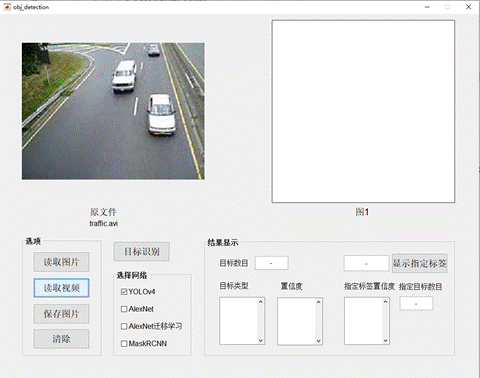Viewport: 480px width, 378px height.
Task: Click the 清除 button
Action: pos(61,339)
